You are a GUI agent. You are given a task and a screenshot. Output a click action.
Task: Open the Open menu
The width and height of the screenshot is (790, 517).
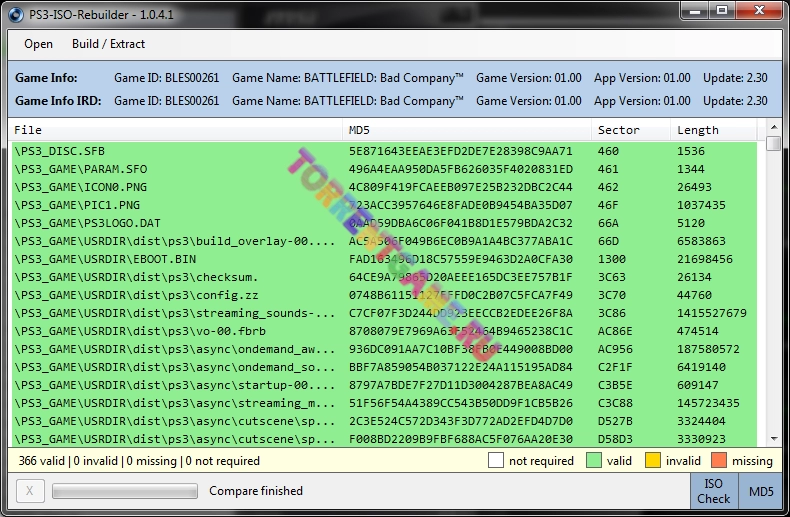coord(38,44)
